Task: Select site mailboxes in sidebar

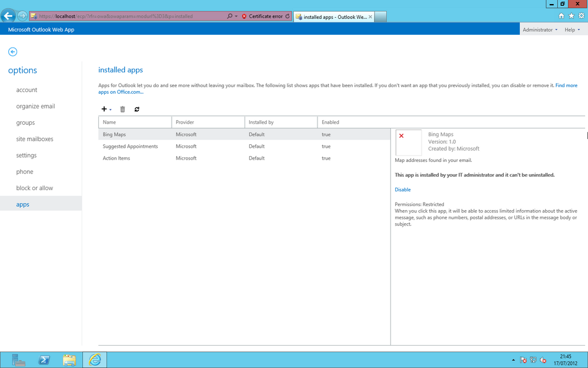Action: 35,139
